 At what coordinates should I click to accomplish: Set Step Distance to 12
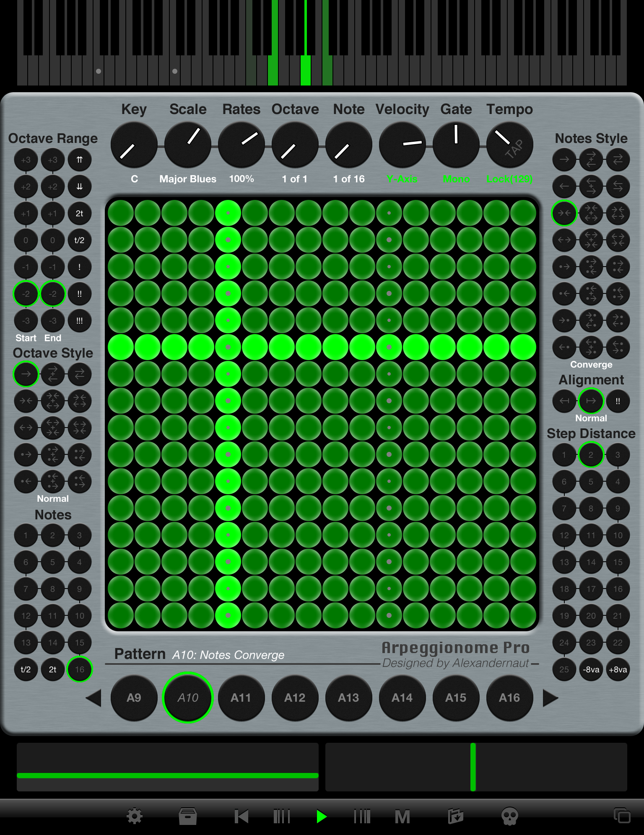[x=564, y=535]
